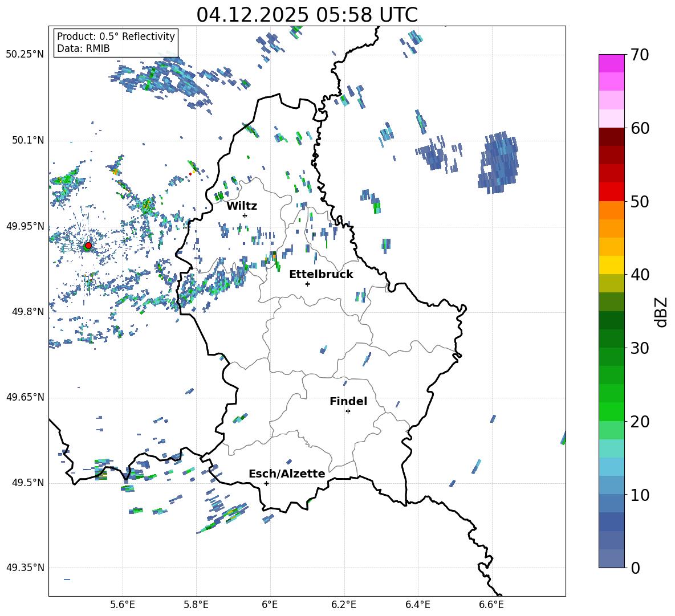Screen dimensions: 675x616
Task: Click the 49.8°N latitude label
Action: (x=28, y=312)
